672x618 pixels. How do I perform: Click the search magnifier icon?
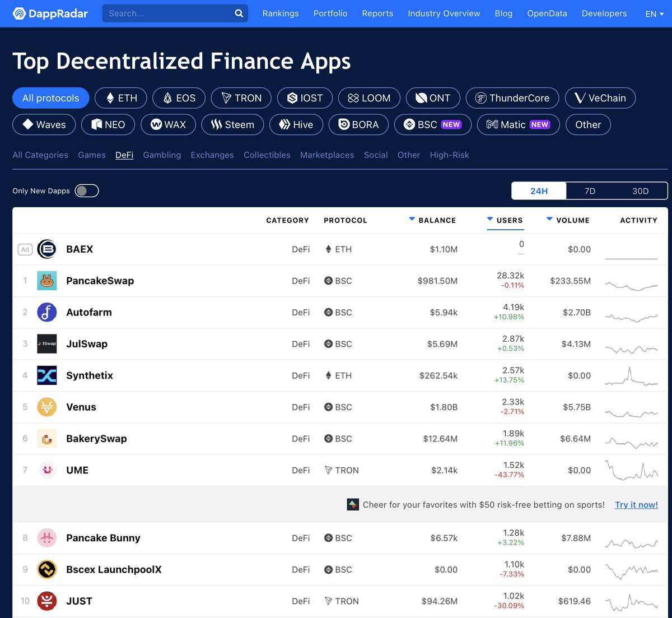239,13
